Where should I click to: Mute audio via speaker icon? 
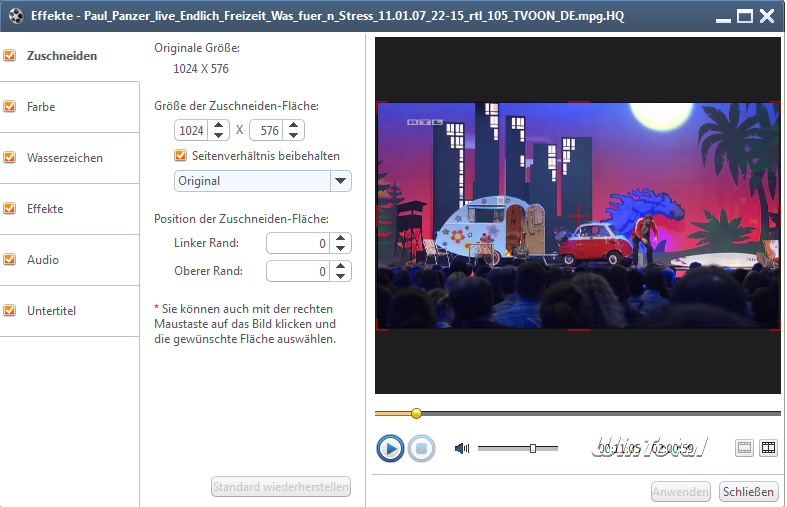(462, 448)
